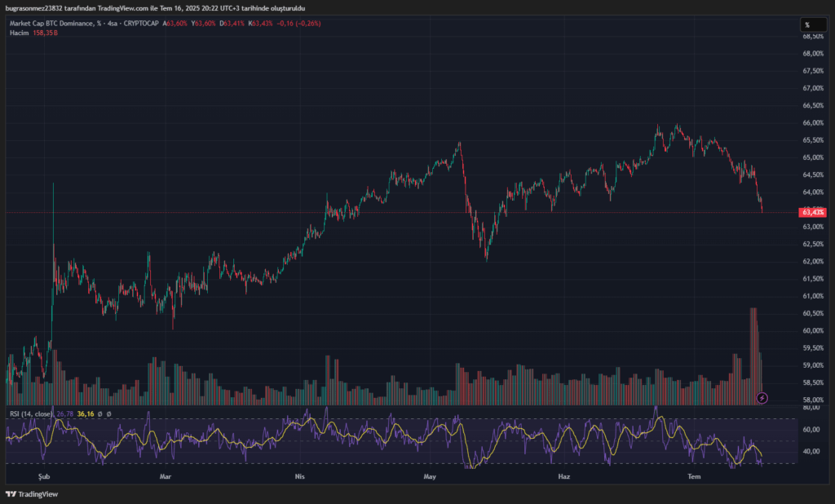Click the 60,00% price scale label
Image resolution: width=835 pixels, height=504 pixels.
pyautogui.click(x=813, y=331)
